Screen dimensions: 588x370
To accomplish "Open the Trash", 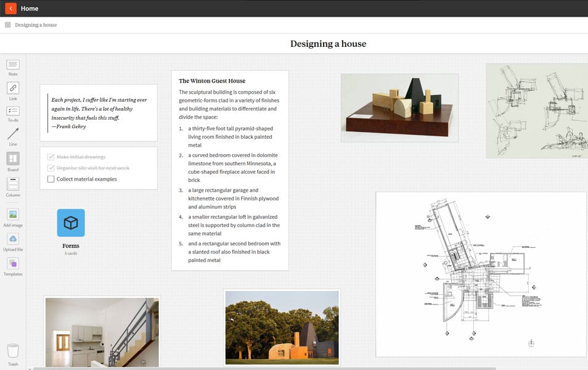I will point(12,351).
